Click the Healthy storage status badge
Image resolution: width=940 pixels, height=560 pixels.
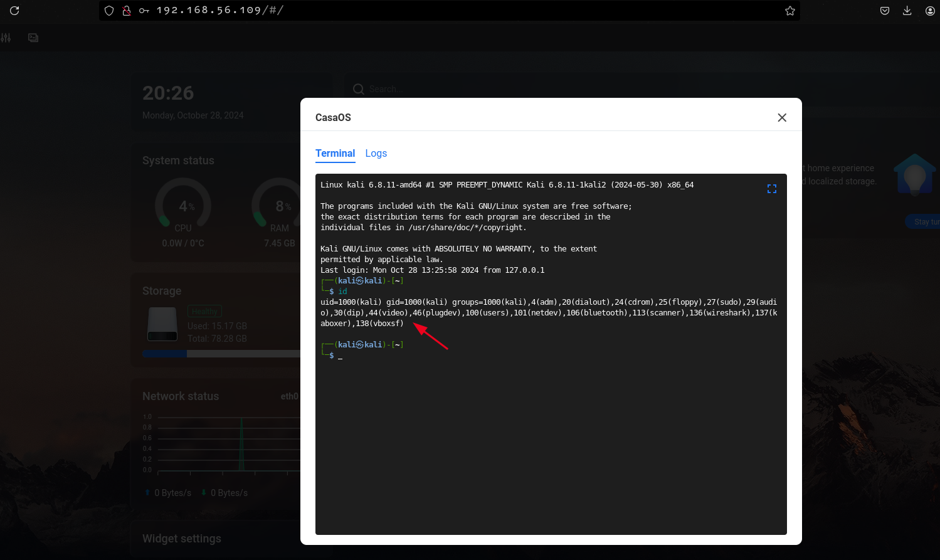pyautogui.click(x=204, y=311)
